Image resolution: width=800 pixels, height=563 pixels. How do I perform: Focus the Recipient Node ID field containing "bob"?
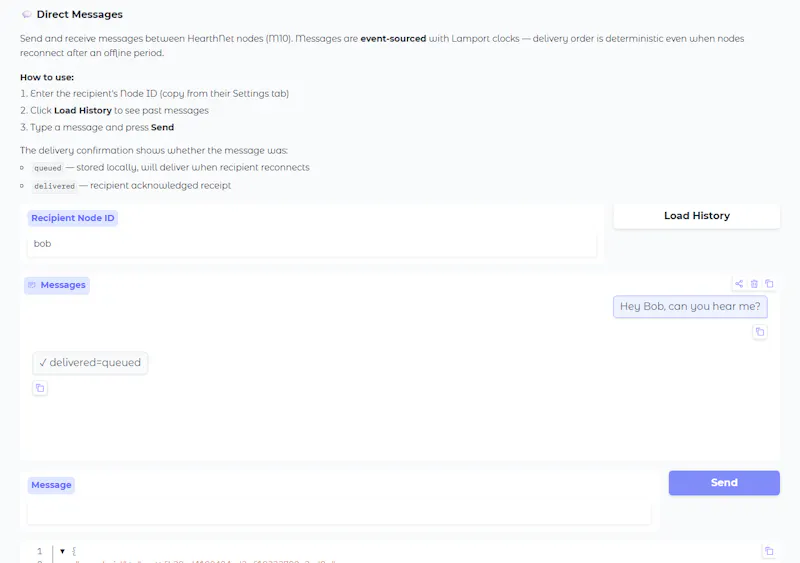click(312, 244)
